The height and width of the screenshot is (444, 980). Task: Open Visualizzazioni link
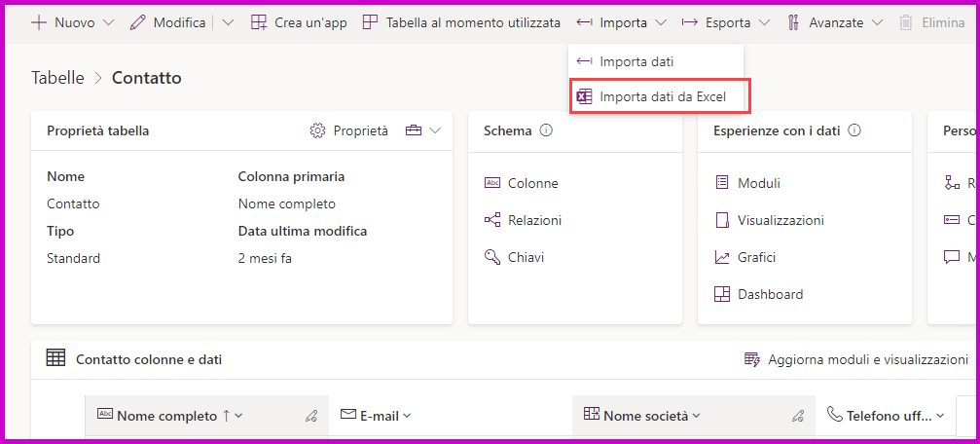(x=780, y=220)
